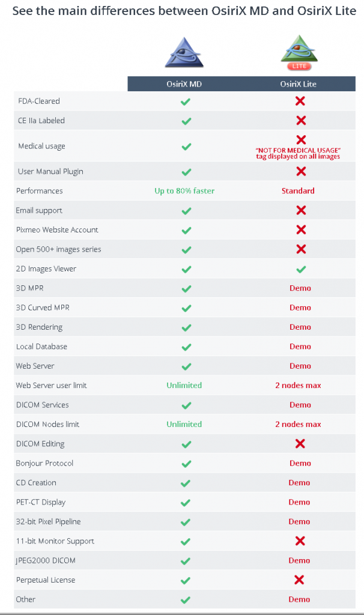Click the 'NOT FOR MEDICAL USAGE' red notice
This screenshot has width=364, height=615.
[298, 153]
